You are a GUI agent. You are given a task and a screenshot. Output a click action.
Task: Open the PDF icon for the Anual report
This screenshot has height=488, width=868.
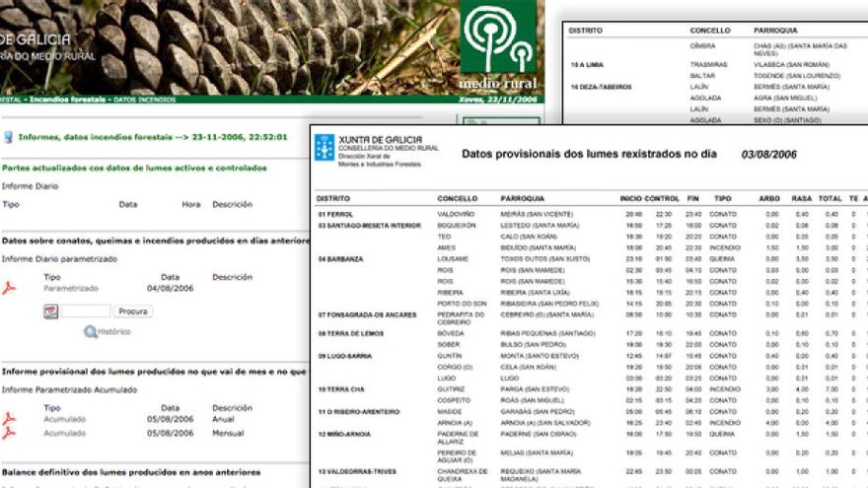pyautogui.click(x=10, y=418)
